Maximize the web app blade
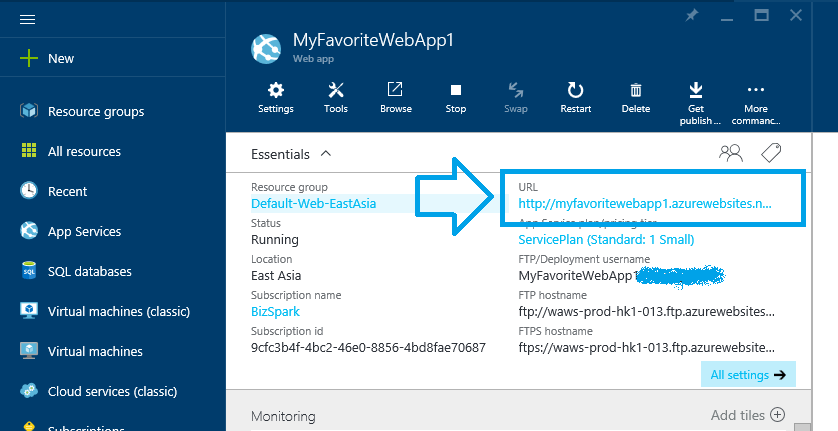This screenshot has width=838, height=431. click(x=761, y=16)
